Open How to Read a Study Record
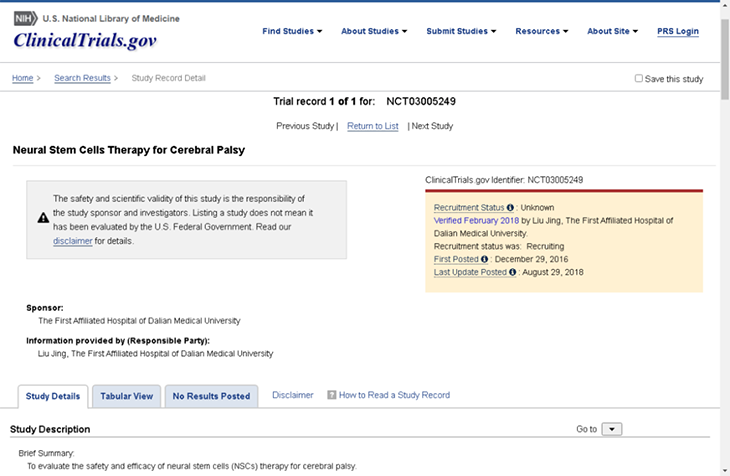 pyautogui.click(x=394, y=395)
